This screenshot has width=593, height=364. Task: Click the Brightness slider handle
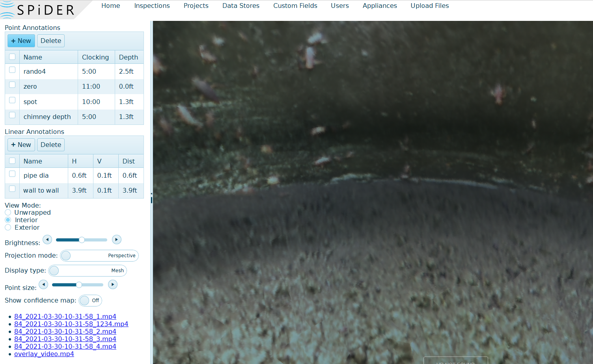82,240
